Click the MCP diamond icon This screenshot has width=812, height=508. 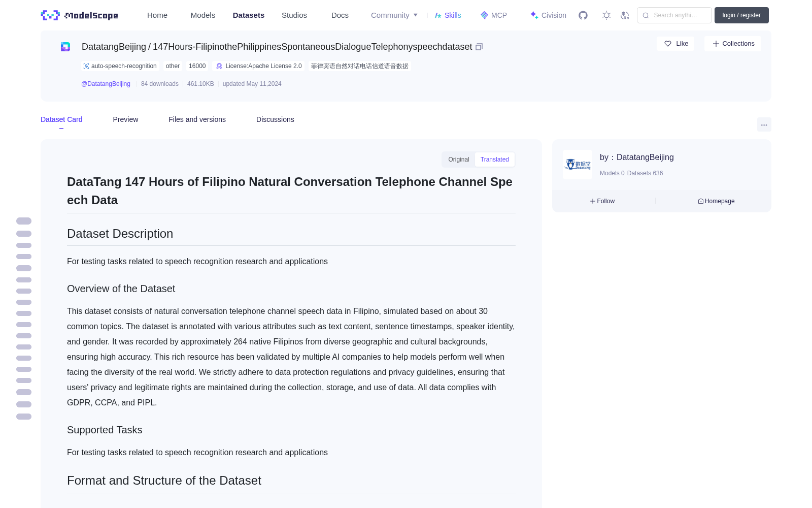(x=484, y=15)
